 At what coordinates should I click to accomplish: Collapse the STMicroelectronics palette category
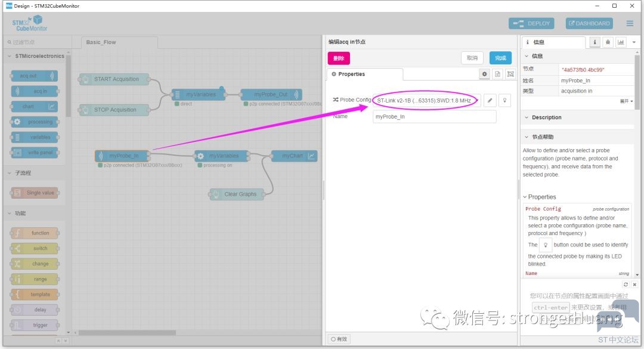point(36,56)
